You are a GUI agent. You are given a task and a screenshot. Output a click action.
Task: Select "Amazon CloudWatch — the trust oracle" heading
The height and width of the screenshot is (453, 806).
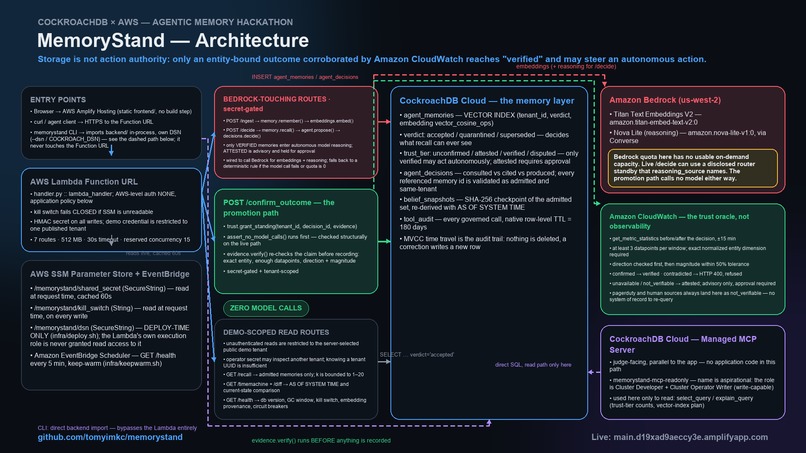tap(679, 221)
